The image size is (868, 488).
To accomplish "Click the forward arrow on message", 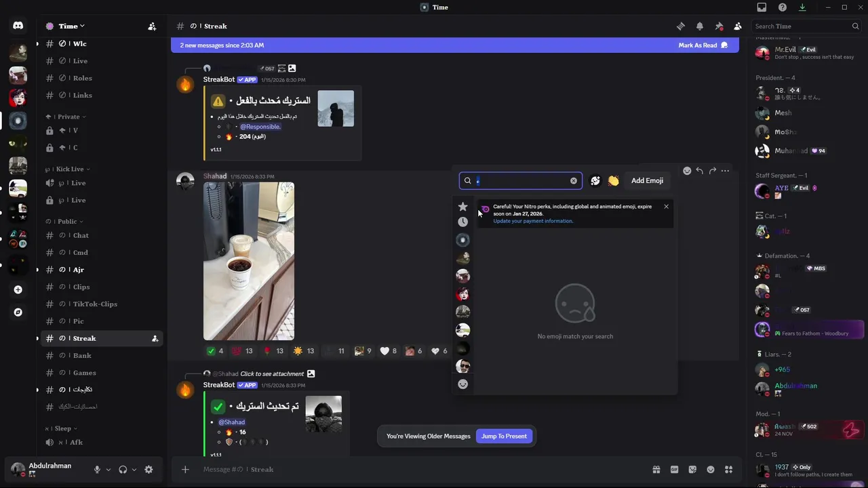I will click(x=712, y=171).
